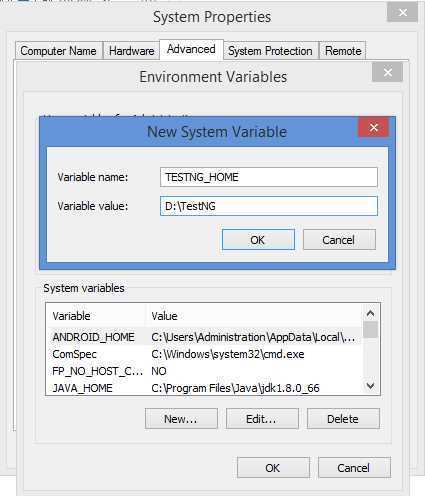The image size is (425, 496).
Task: Close the New System Variable dialog
Action: [x=374, y=127]
